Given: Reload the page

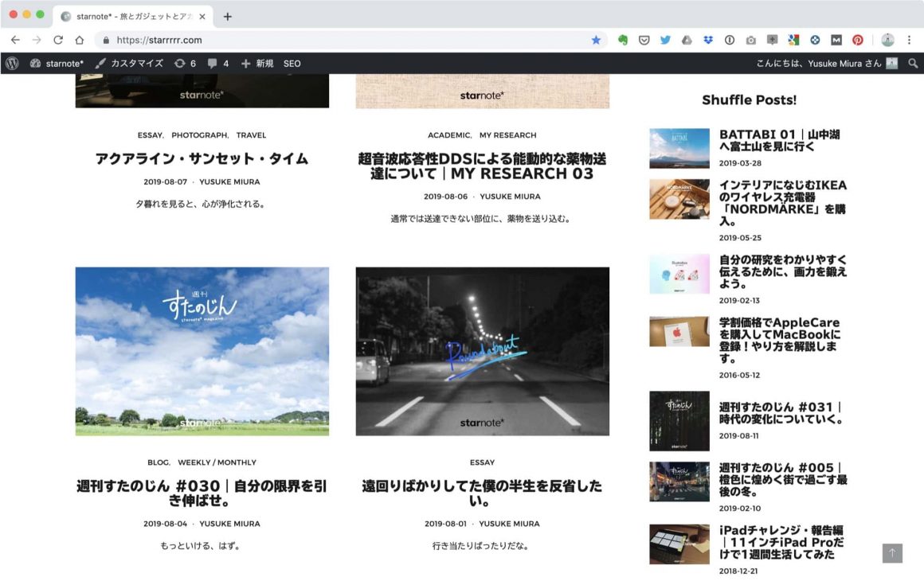Looking at the screenshot, I should (x=58, y=40).
